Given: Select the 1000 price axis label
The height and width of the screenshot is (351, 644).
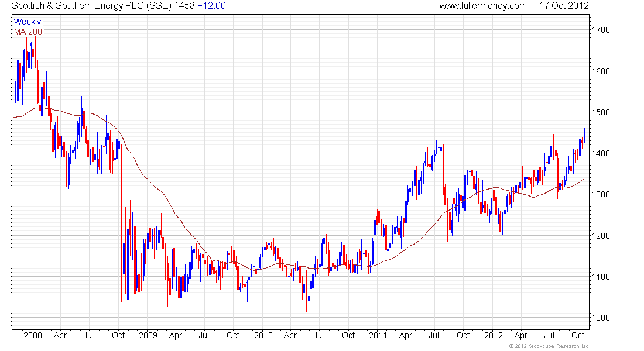Looking at the screenshot, I should coord(601,318).
